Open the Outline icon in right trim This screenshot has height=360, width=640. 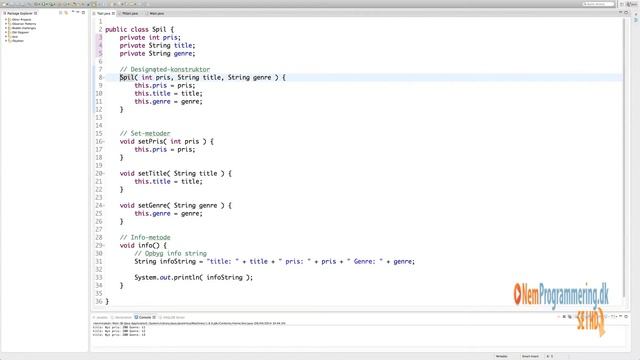635,20
